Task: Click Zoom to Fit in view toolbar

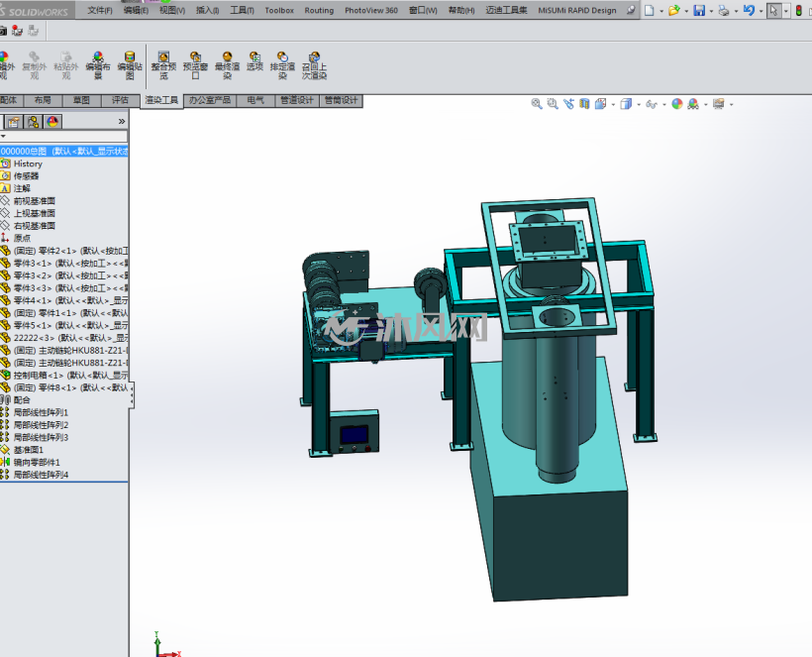Action: click(x=537, y=104)
